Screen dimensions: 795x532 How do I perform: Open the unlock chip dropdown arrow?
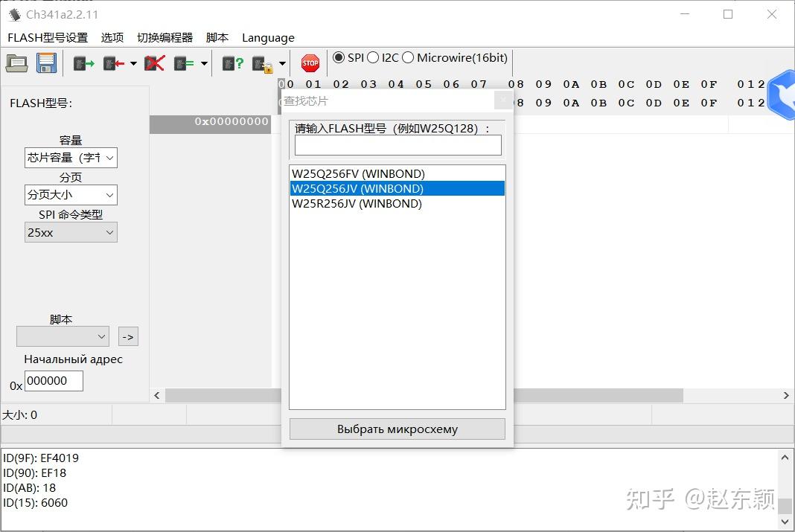[282, 63]
